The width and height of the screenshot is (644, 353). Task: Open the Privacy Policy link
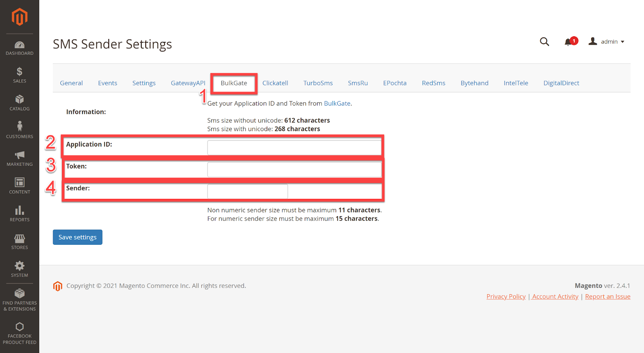pyautogui.click(x=506, y=297)
